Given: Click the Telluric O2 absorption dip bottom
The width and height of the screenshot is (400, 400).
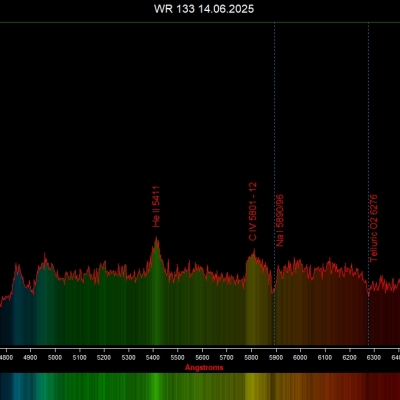Looking at the screenshot, I should click(x=368, y=295).
